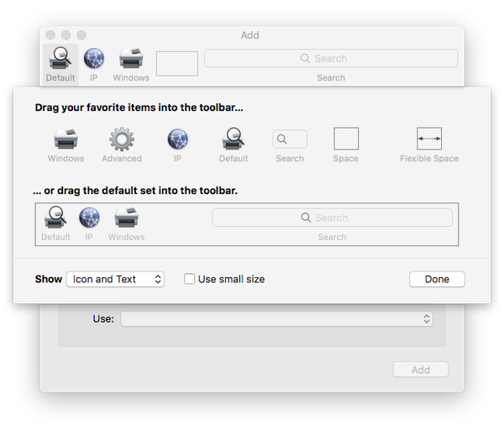Enable the Use small size checkbox

(x=190, y=279)
